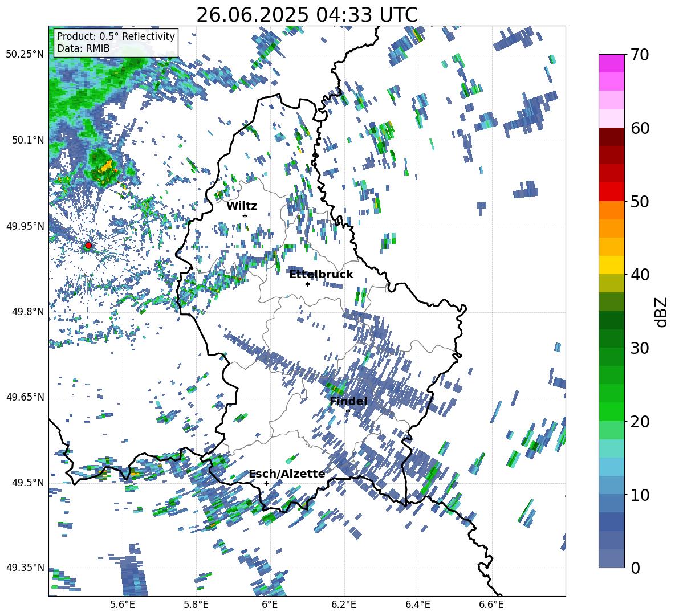
Task: Click the yellow-orange storm cell northwest of the radar site
Action: (107, 166)
